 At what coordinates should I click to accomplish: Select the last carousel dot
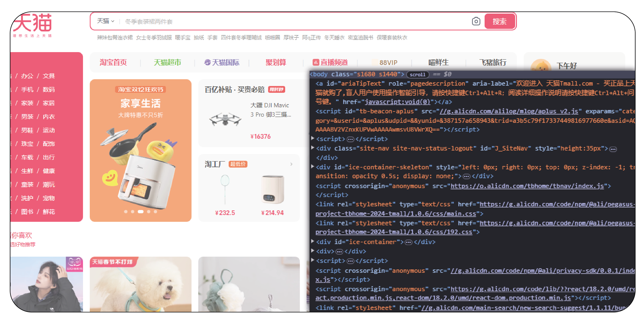click(155, 212)
